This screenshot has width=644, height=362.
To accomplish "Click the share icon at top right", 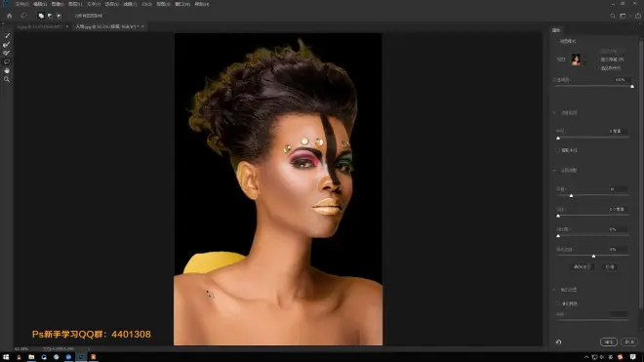I will point(638,16).
